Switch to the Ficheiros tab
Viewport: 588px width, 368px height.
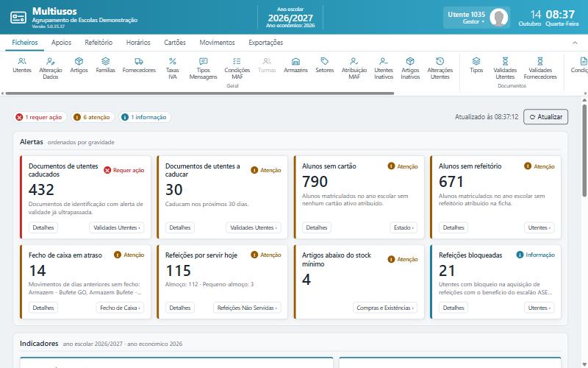[25, 43]
